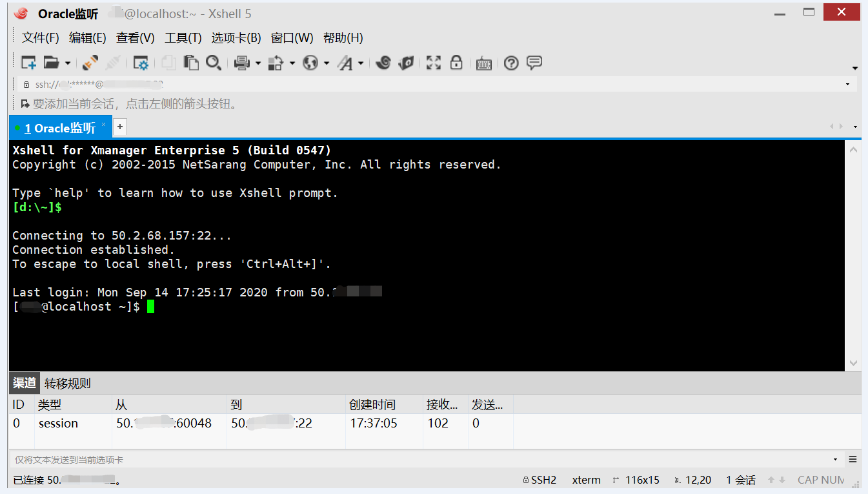The height and width of the screenshot is (494, 868).
Task: Open the compose bar hamburger menu icon
Action: click(x=853, y=460)
